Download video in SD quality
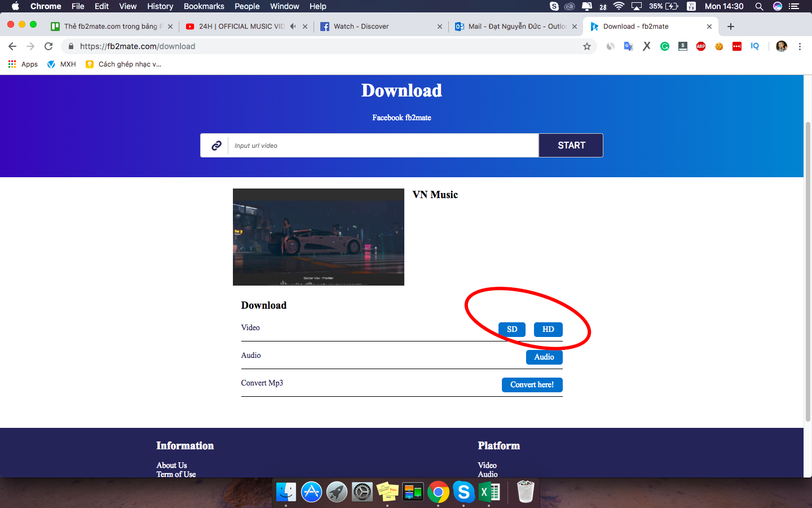Image resolution: width=812 pixels, height=508 pixels. click(512, 329)
